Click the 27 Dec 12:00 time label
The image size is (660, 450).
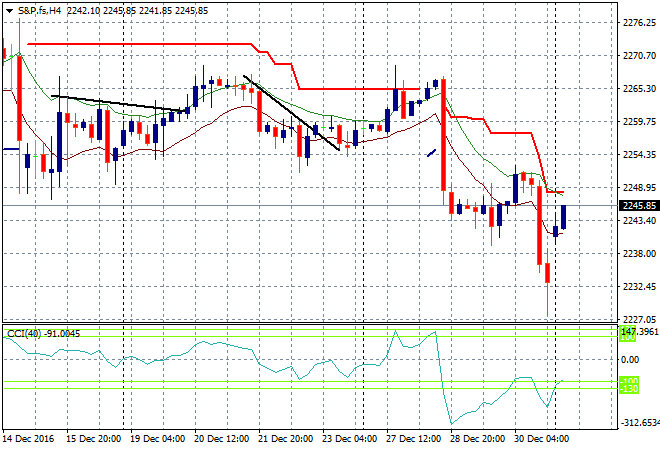[x=414, y=439]
